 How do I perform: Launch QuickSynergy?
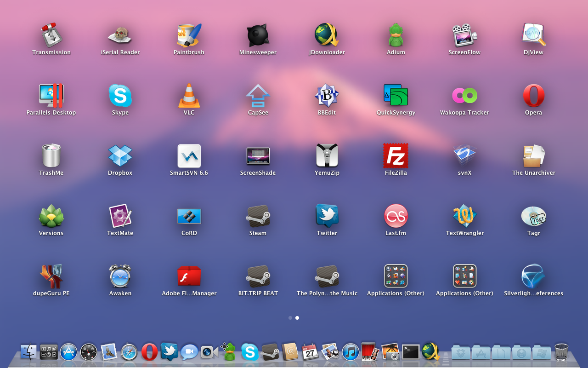(x=396, y=96)
